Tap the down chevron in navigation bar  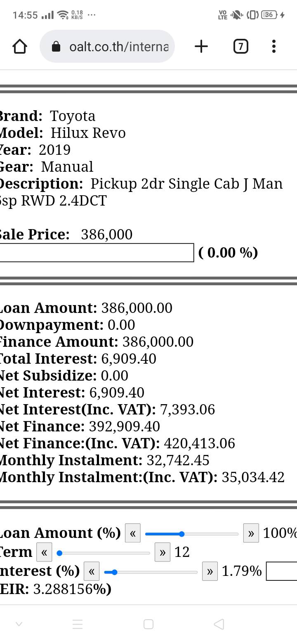pyautogui.click(x=19, y=624)
